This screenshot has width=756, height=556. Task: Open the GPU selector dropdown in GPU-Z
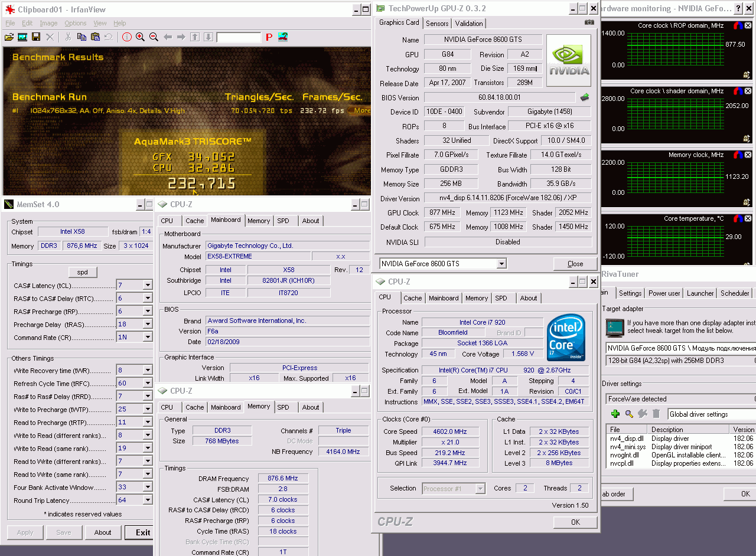501,264
